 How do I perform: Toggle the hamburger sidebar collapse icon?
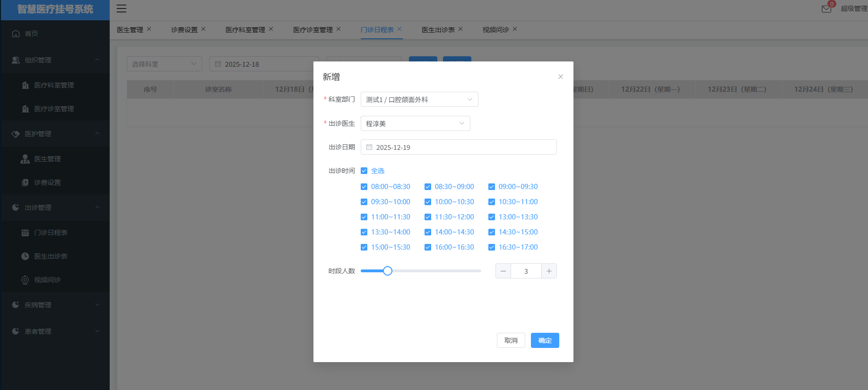[122, 9]
